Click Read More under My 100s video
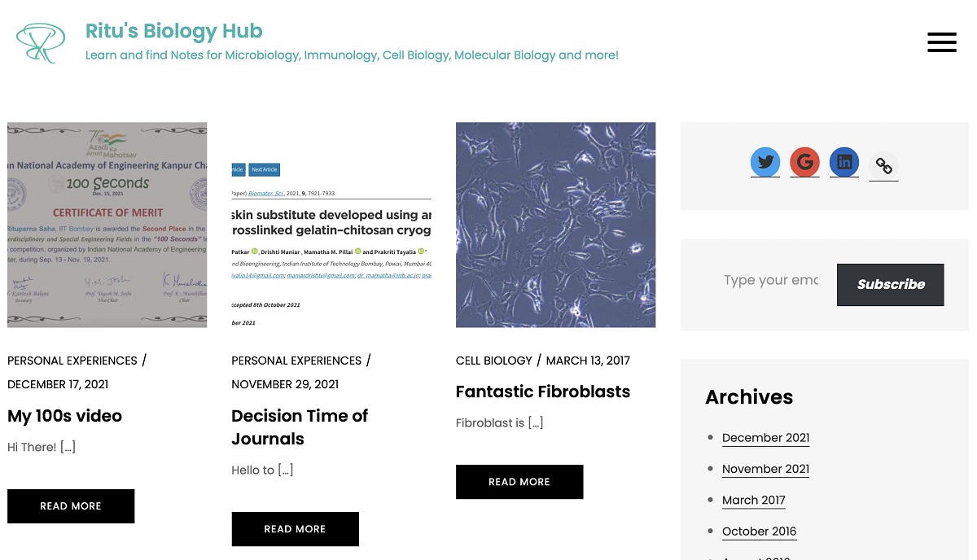Viewport: 977px width, 560px height. [71, 506]
